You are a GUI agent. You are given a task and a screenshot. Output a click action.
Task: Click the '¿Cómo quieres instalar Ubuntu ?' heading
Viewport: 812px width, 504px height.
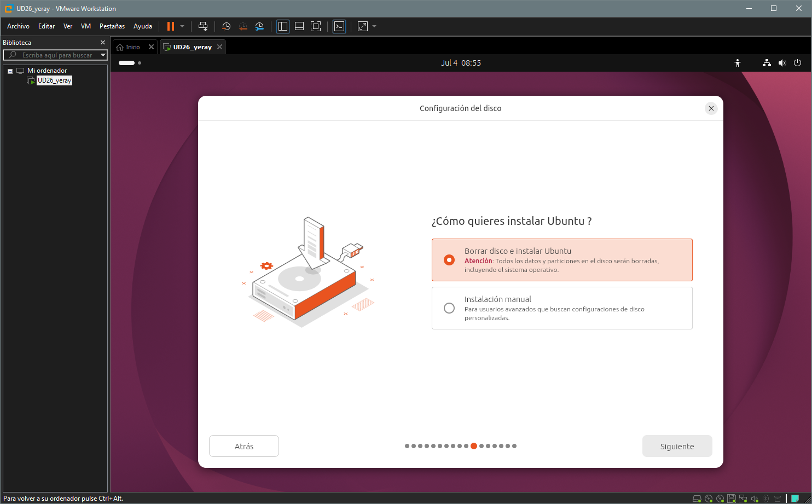pos(512,221)
